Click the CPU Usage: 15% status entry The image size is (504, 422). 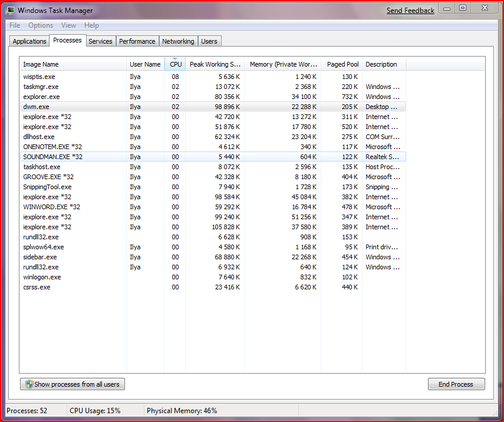[95, 411]
